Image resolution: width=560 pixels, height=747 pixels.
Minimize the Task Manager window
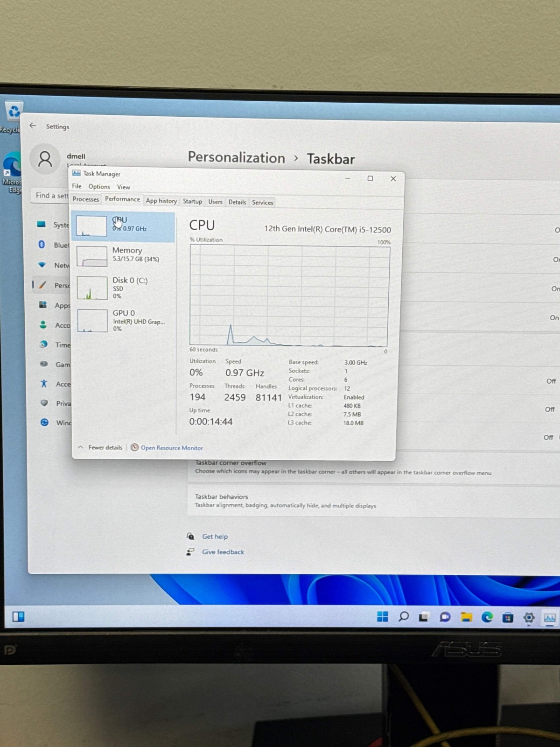[348, 178]
